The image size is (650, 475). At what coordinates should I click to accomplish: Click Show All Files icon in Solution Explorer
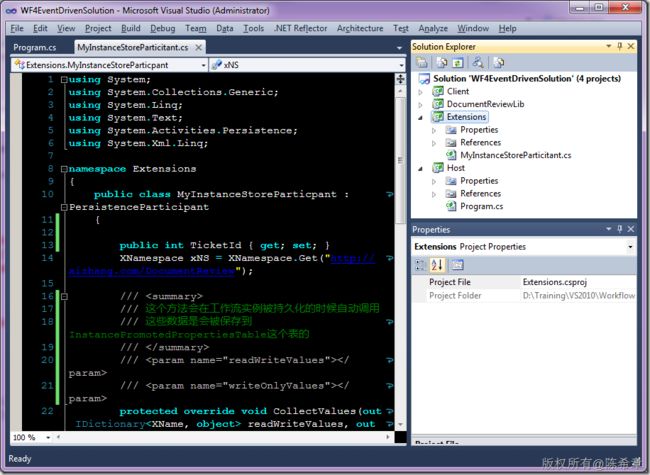click(442, 63)
